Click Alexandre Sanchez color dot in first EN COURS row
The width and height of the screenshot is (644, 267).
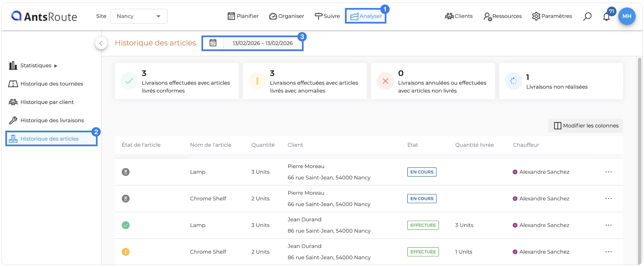pos(515,172)
